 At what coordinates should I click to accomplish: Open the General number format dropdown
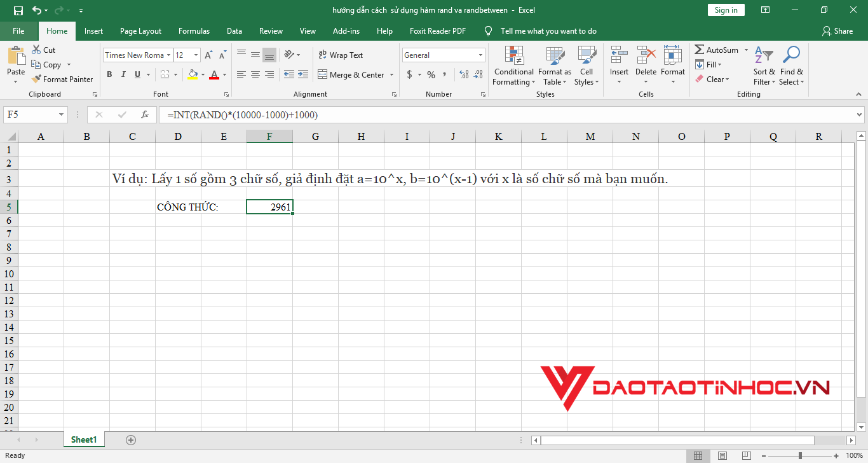coord(480,55)
